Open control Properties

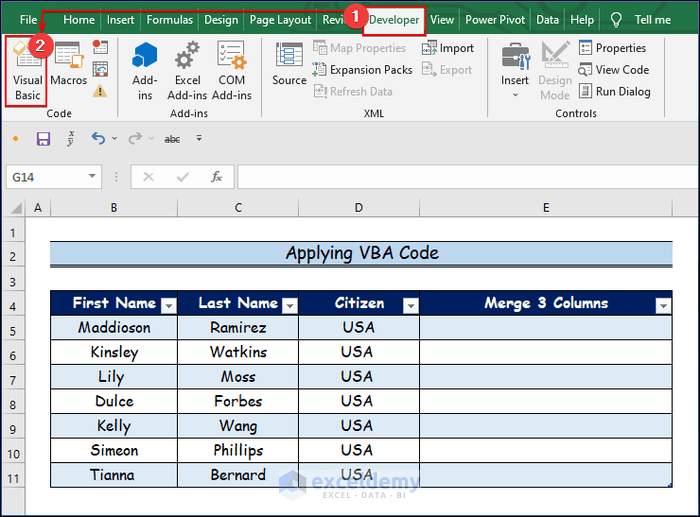pyautogui.click(x=612, y=48)
